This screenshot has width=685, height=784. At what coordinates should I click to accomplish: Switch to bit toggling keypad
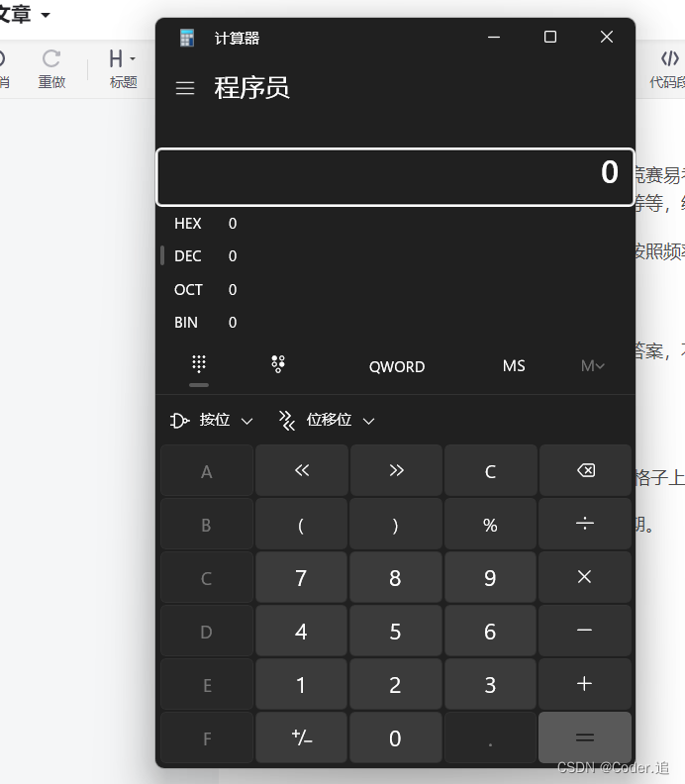click(278, 365)
